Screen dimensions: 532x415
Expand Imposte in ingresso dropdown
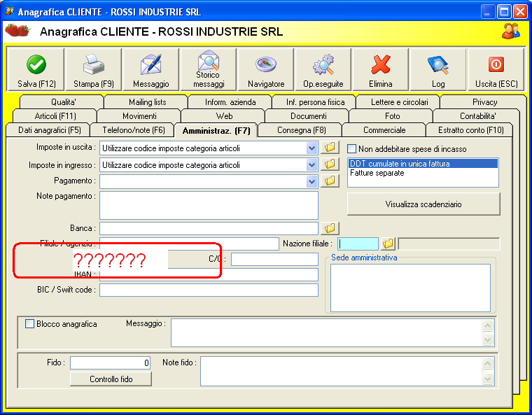[311, 165]
